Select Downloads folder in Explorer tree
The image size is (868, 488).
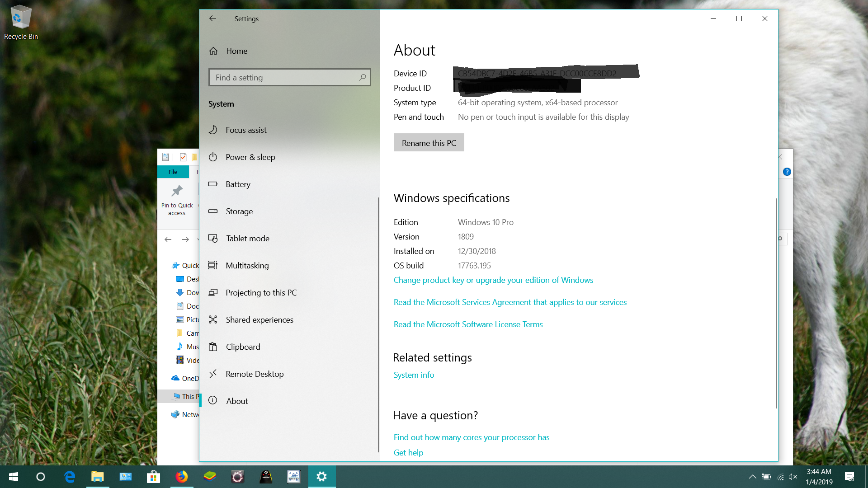187,293
